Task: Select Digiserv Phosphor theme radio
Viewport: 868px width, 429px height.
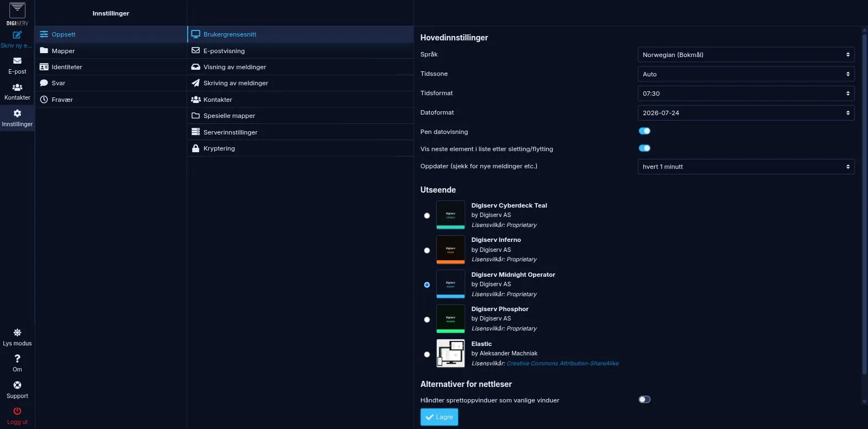Action: 427,319
